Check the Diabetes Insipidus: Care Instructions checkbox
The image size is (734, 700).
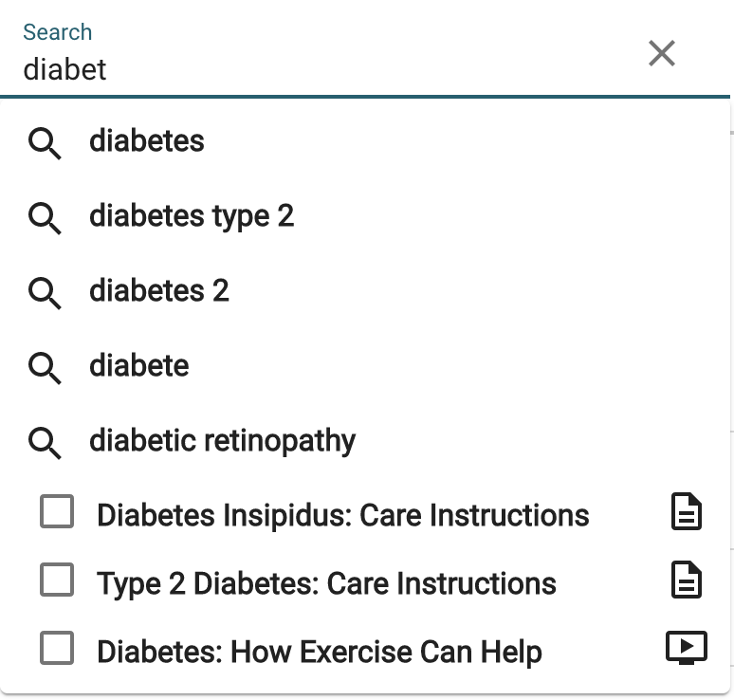[57, 511]
